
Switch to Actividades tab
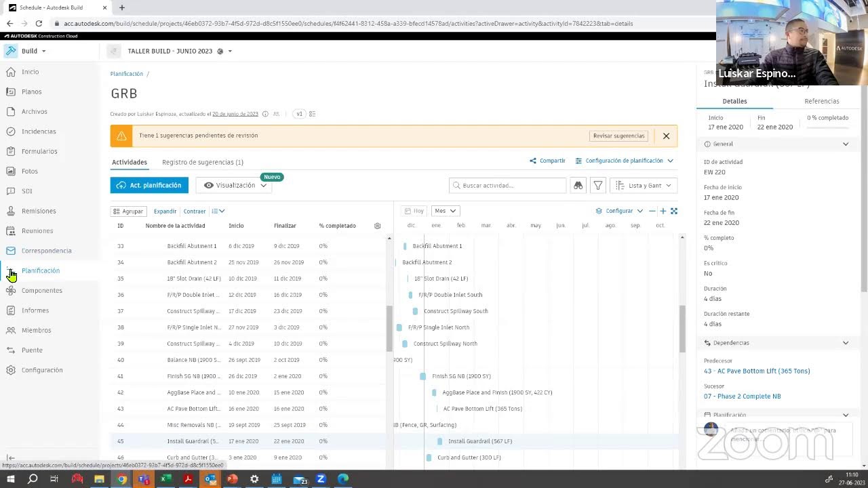[130, 162]
